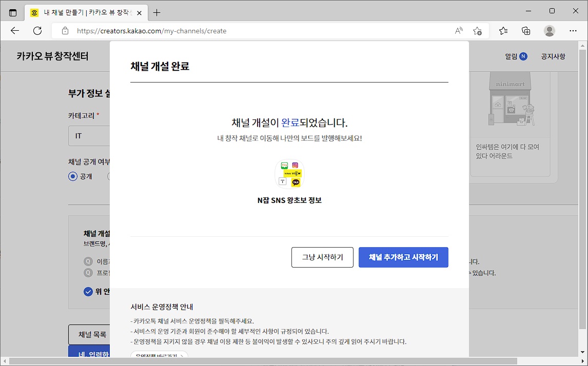Click the ninimart shop banner image
Viewport: 588px width, 366px height.
pyautogui.click(x=511, y=99)
